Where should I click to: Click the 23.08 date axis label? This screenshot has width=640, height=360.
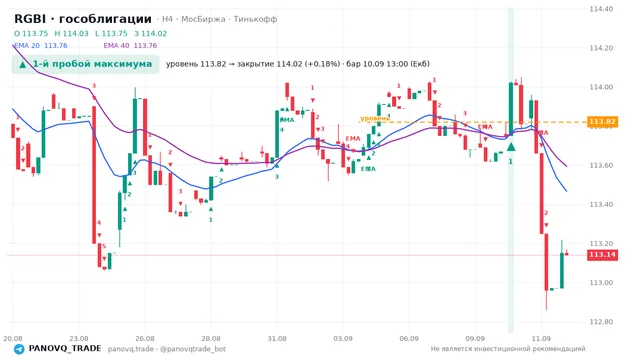pyautogui.click(x=79, y=338)
